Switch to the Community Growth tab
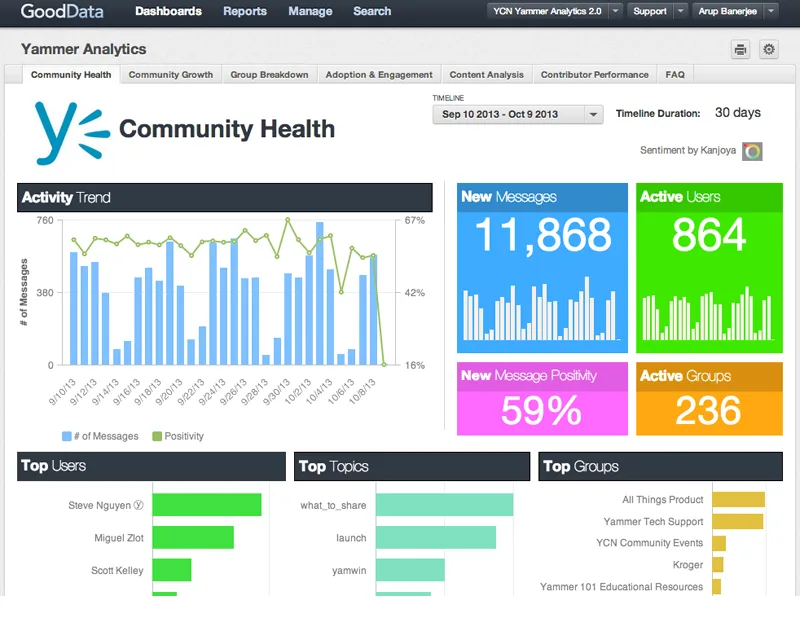 171,75
